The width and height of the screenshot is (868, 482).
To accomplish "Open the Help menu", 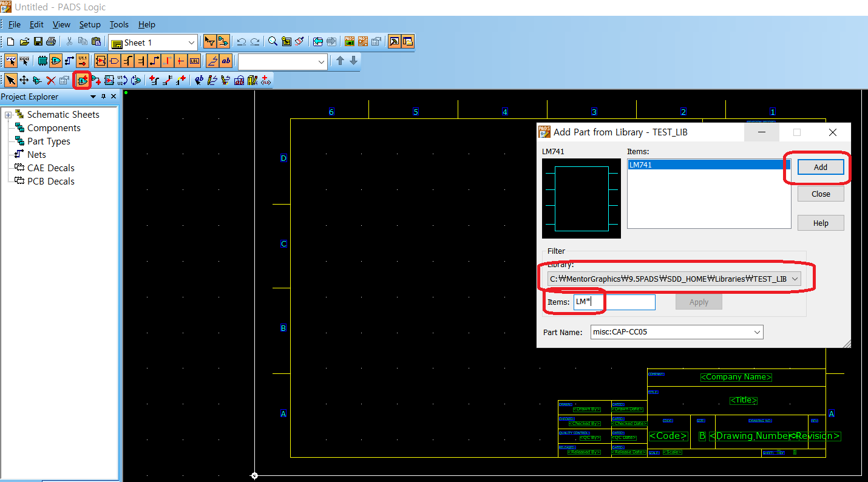I will point(147,24).
